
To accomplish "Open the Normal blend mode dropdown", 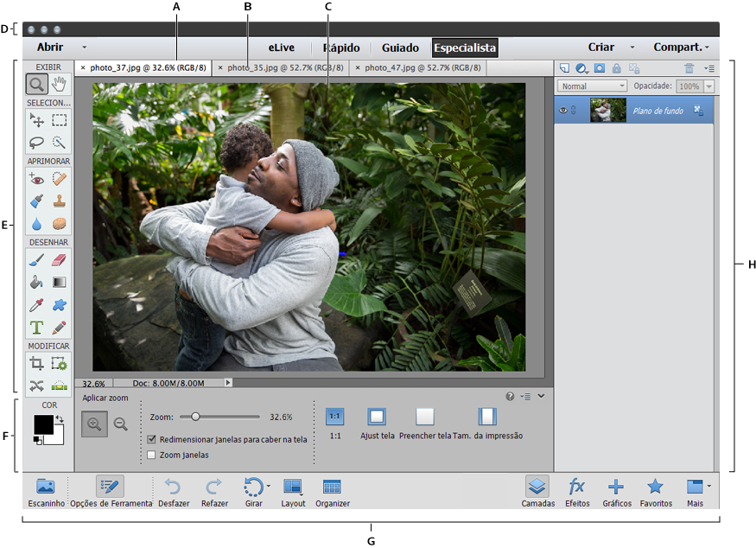I will click(x=593, y=86).
